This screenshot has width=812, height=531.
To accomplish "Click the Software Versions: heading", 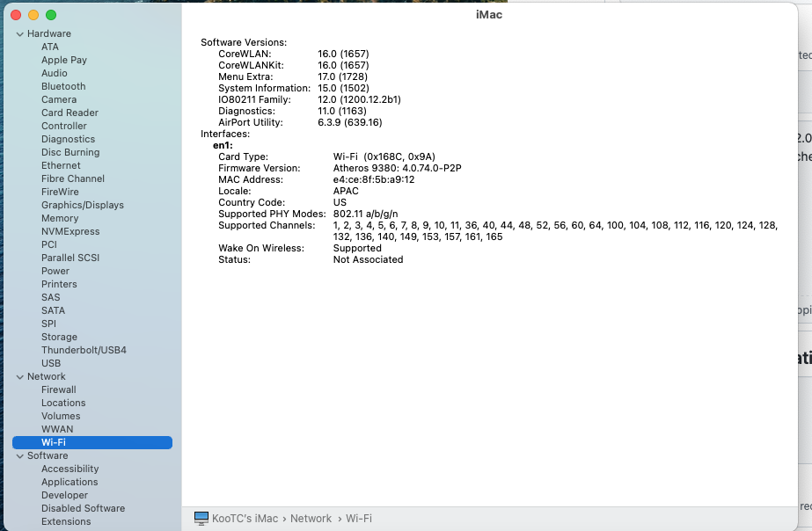I will pos(244,42).
